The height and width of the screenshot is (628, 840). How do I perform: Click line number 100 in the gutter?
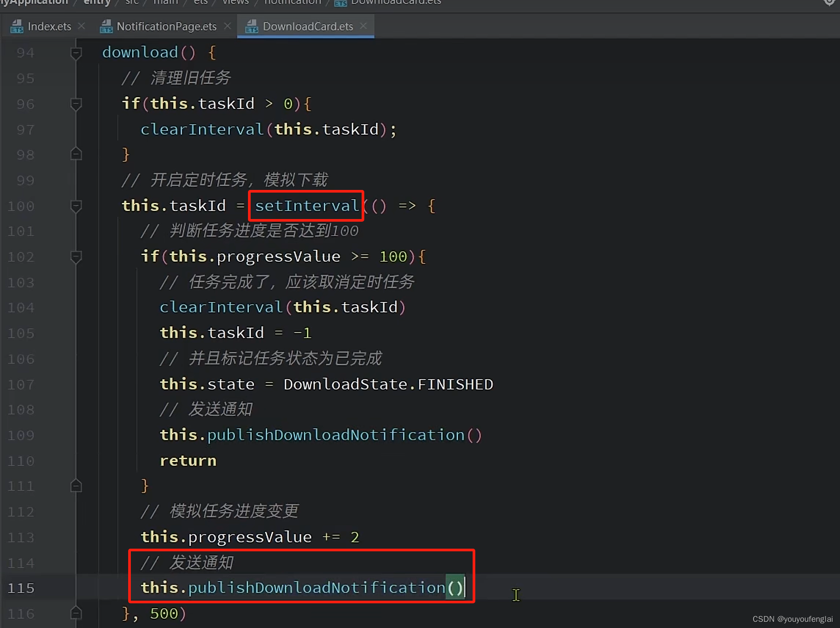point(21,206)
